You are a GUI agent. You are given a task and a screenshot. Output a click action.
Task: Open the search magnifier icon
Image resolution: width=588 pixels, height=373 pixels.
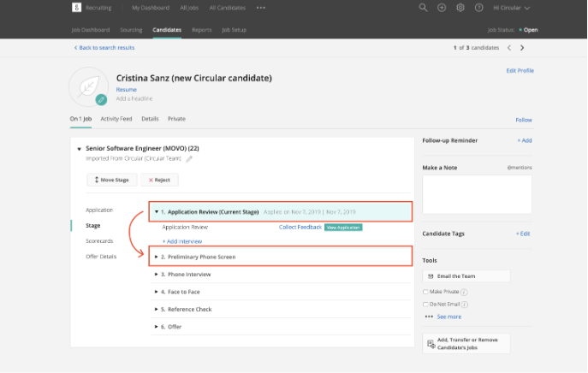pyautogui.click(x=423, y=8)
